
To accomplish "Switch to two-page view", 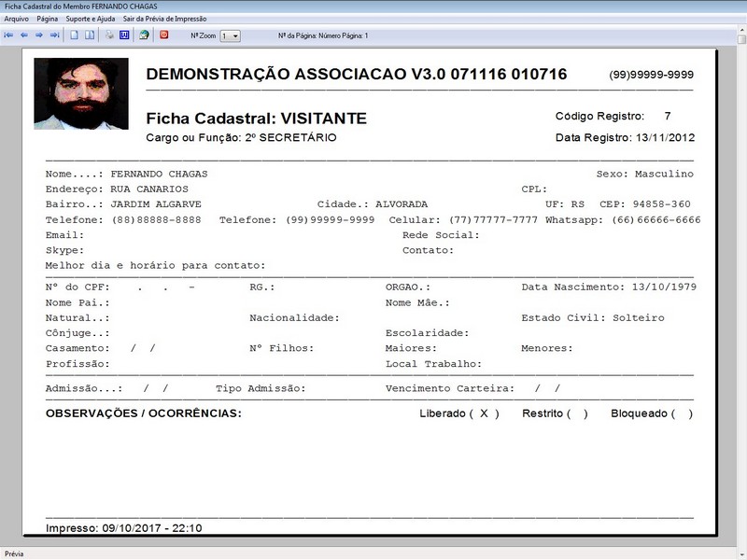I will click(x=90, y=35).
